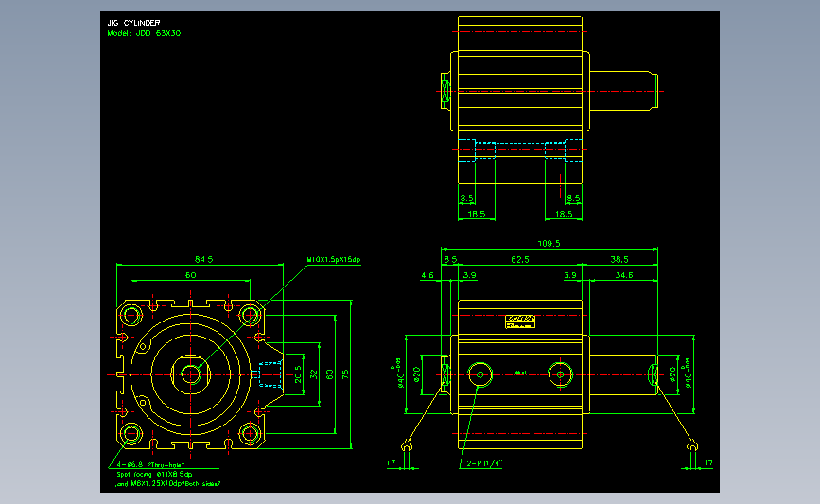The width and height of the screenshot is (820, 504).
Task: Select the '2-PT1/4"' port callout
Action: point(484,463)
